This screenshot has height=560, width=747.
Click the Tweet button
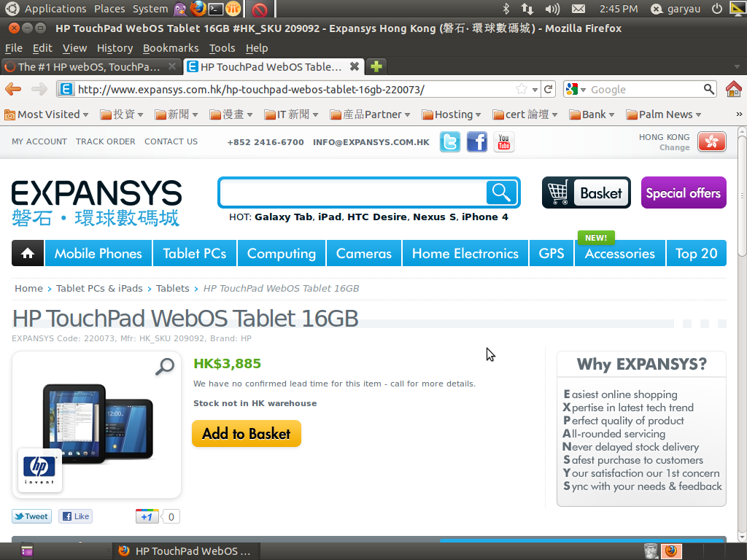31,516
